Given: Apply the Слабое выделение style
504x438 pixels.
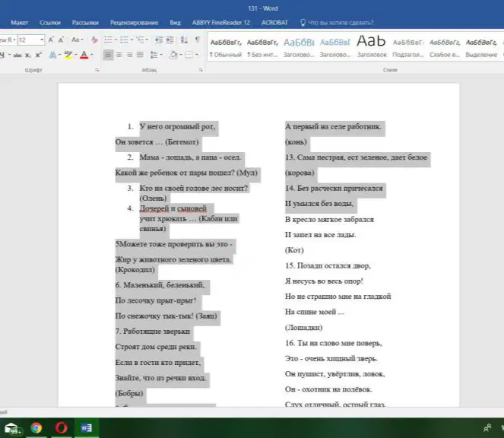Looking at the screenshot, I should (445, 48).
